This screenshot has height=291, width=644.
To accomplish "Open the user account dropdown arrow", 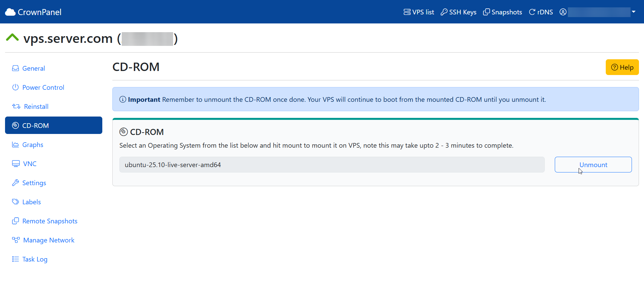I will point(634,12).
